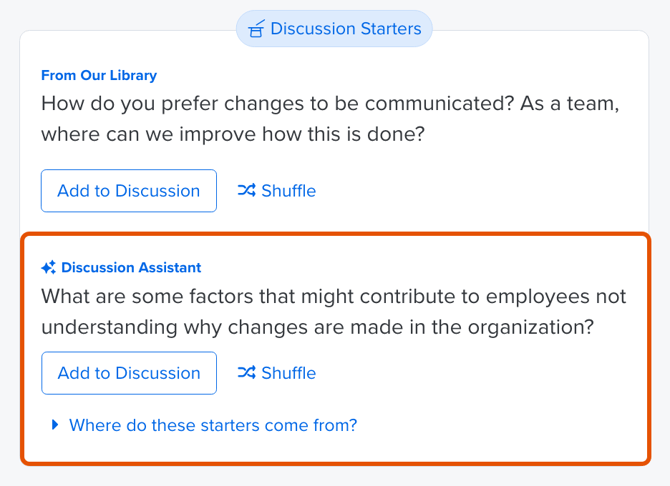Click the shuffle arrows icon in Discussion Assistant
670x486 pixels.
point(246,373)
